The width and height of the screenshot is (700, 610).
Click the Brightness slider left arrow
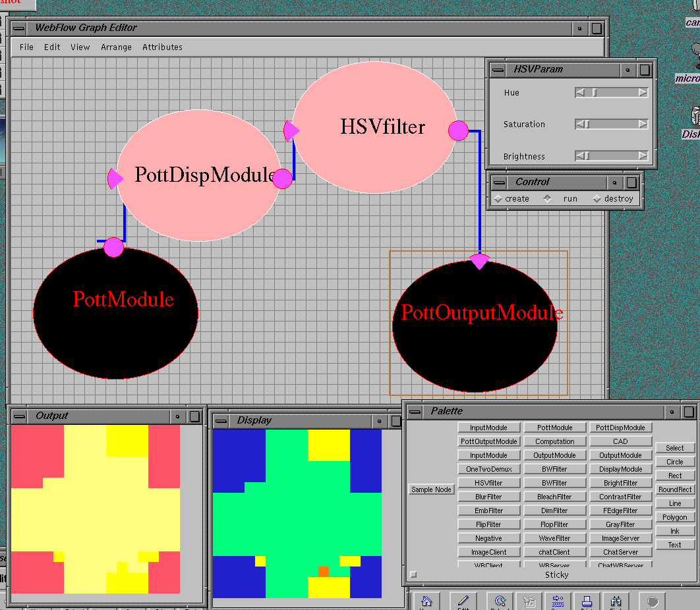pos(580,155)
